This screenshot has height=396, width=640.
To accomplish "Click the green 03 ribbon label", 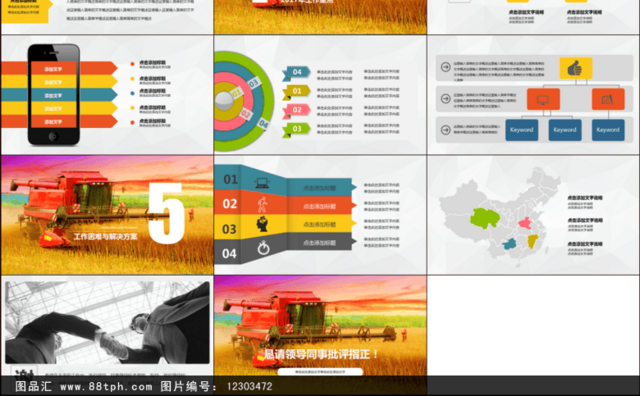I will (x=296, y=129).
